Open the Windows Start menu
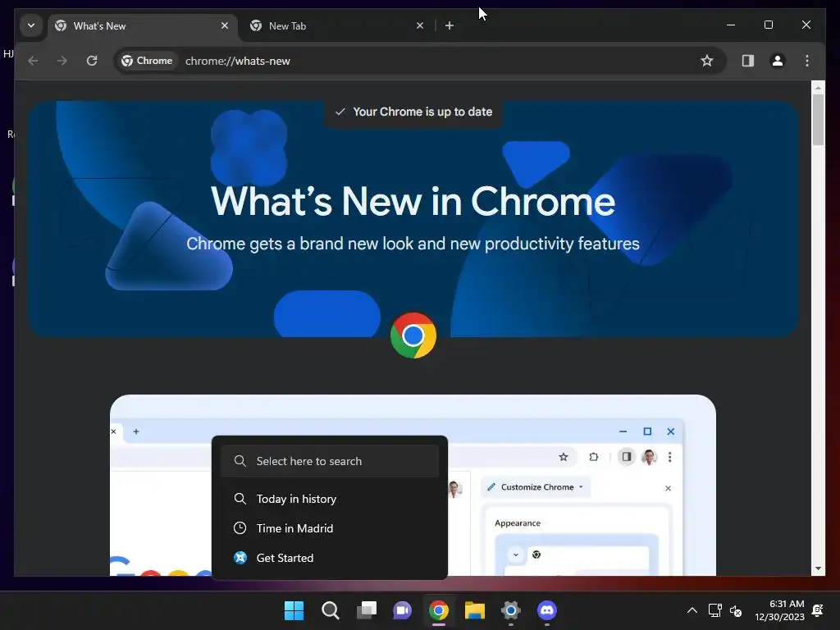This screenshot has height=630, width=840. [x=294, y=610]
